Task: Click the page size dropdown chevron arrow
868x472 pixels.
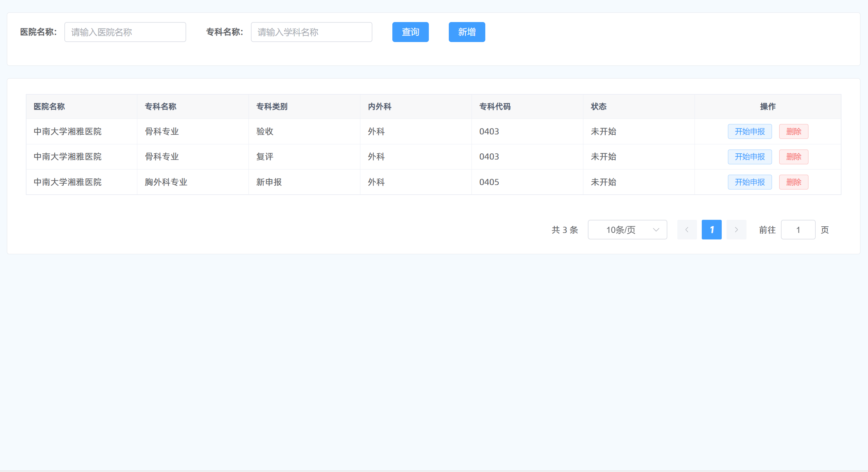Action: click(656, 230)
